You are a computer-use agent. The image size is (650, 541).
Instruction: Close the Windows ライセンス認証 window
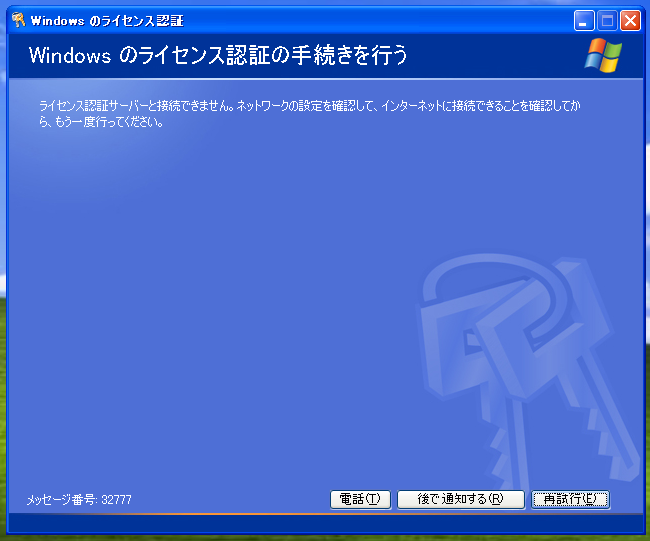(630, 20)
